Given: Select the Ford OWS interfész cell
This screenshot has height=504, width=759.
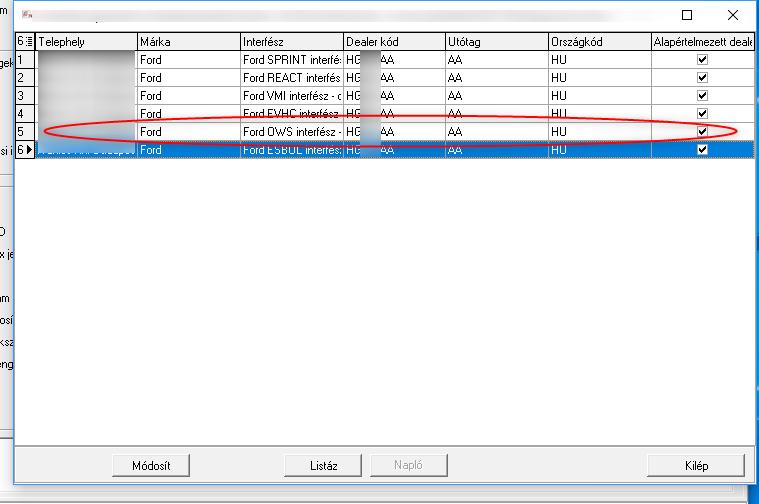Looking at the screenshot, I should pyautogui.click(x=292, y=131).
